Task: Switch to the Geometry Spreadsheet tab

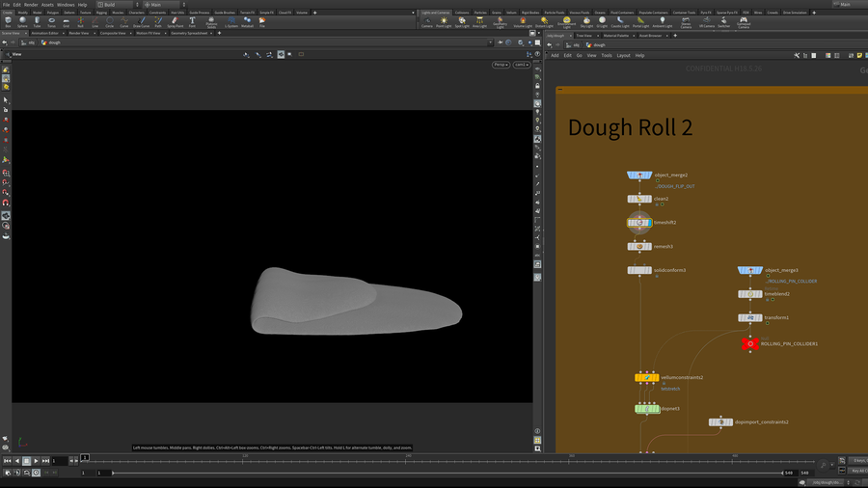Action: pyautogui.click(x=191, y=33)
